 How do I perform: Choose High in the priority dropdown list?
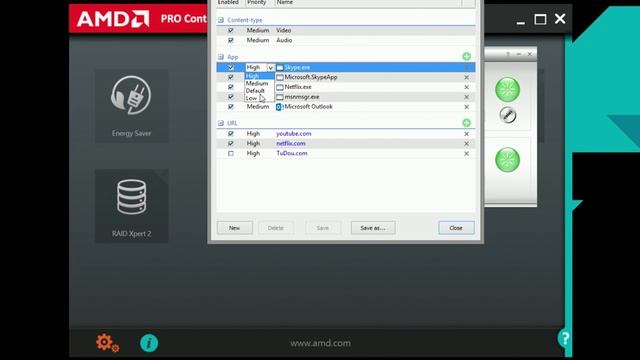coord(259,76)
